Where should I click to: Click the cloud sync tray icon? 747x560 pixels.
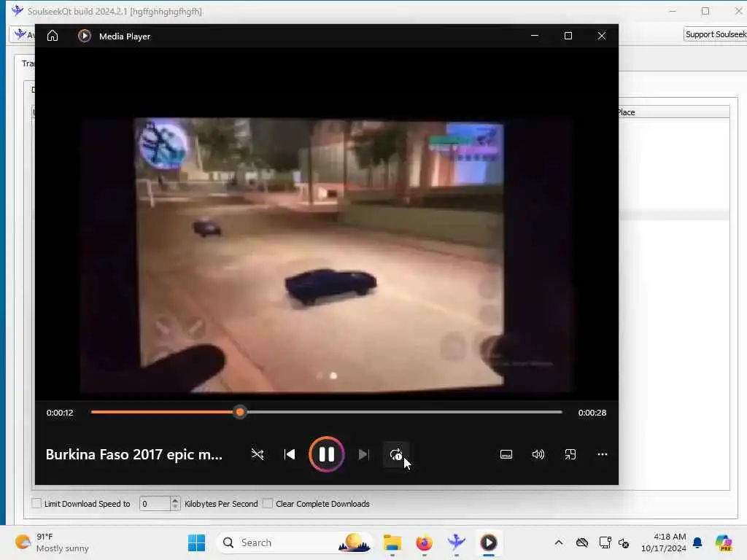581,542
